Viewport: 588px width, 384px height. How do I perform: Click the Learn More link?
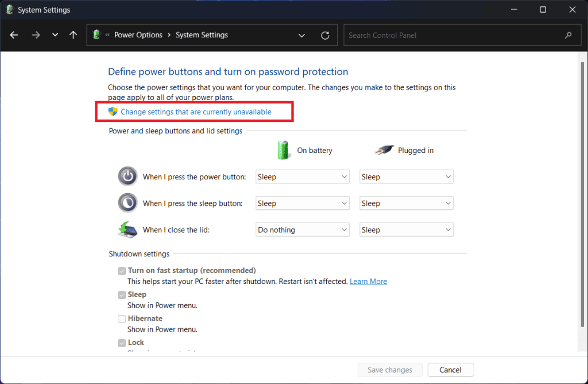pyautogui.click(x=368, y=281)
